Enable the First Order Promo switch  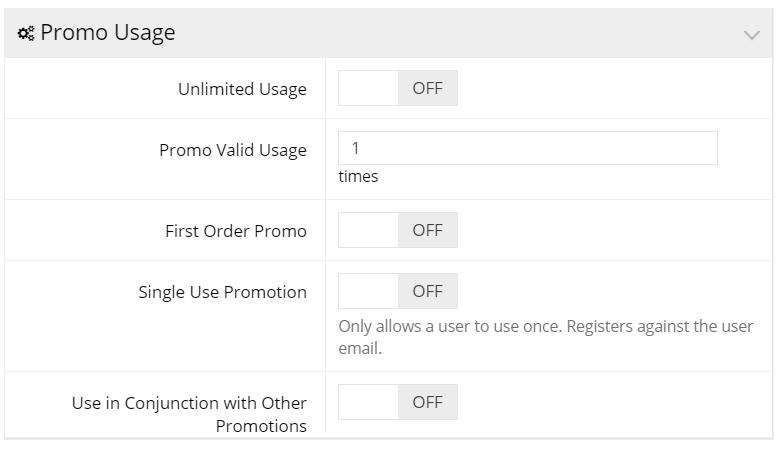[398, 230]
